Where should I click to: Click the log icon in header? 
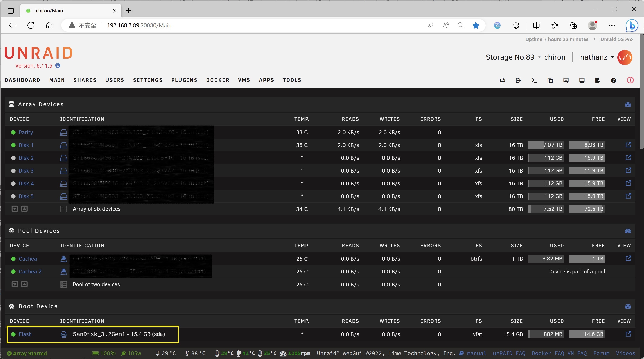597,81
